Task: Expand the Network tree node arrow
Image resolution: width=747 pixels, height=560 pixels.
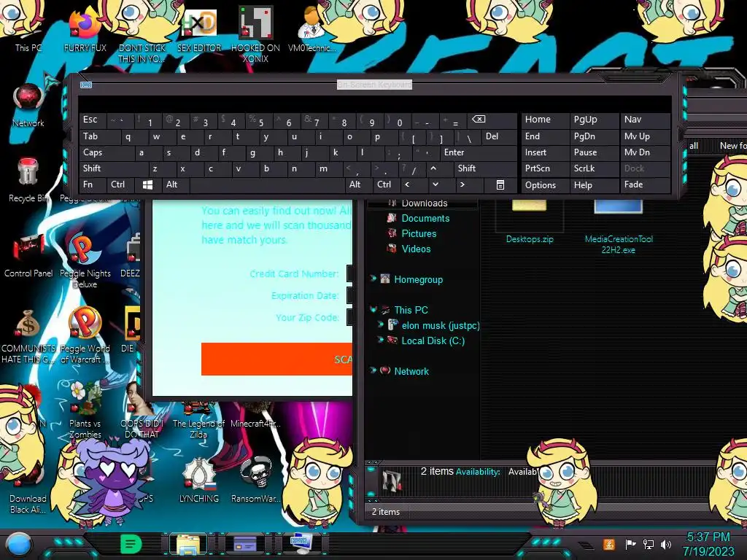Action: pyautogui.click(x=373, y=370)
